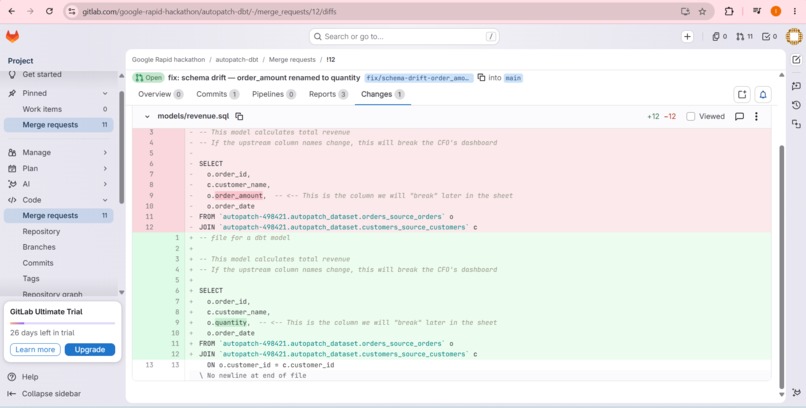This screenshot has height=408, width=806.
Task: Switch to the Commits tab
Action: (x=217, y=95)
